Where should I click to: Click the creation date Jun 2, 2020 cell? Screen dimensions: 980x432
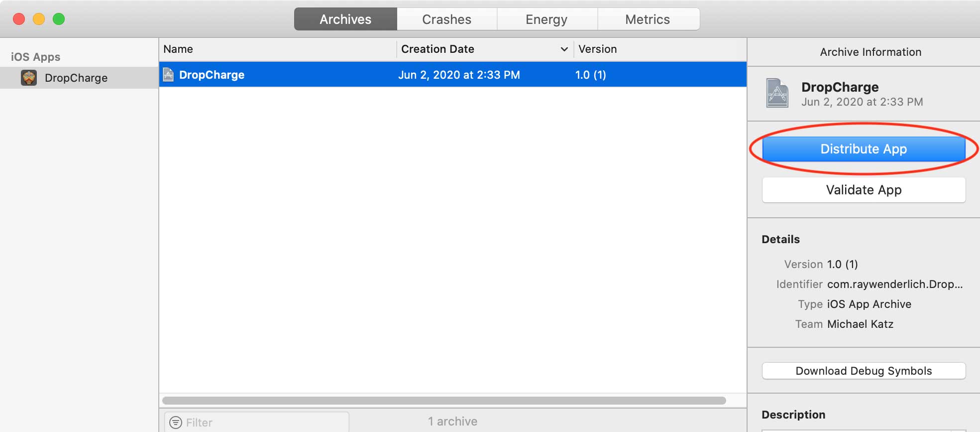pyautogui.click(x=459, y=75)
